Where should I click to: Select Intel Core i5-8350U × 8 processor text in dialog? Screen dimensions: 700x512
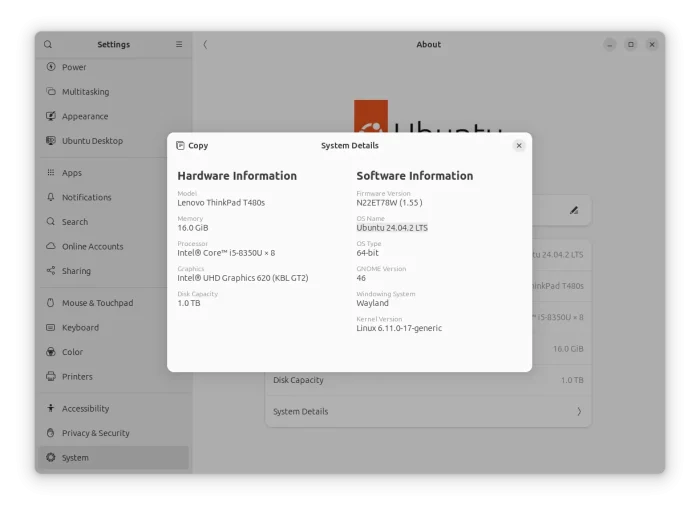point(226,253)
